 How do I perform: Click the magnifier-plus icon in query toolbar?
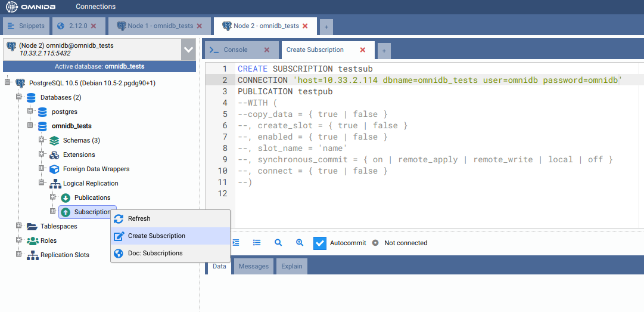click(300, 243)
